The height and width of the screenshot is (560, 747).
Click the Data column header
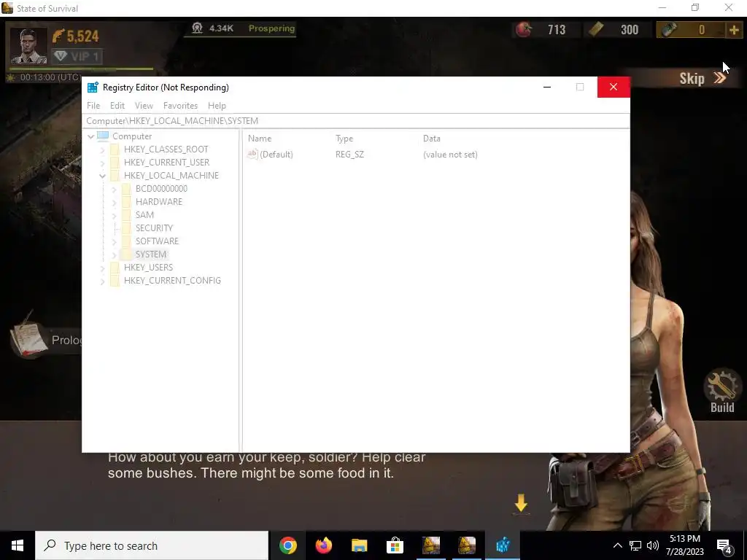432,139
